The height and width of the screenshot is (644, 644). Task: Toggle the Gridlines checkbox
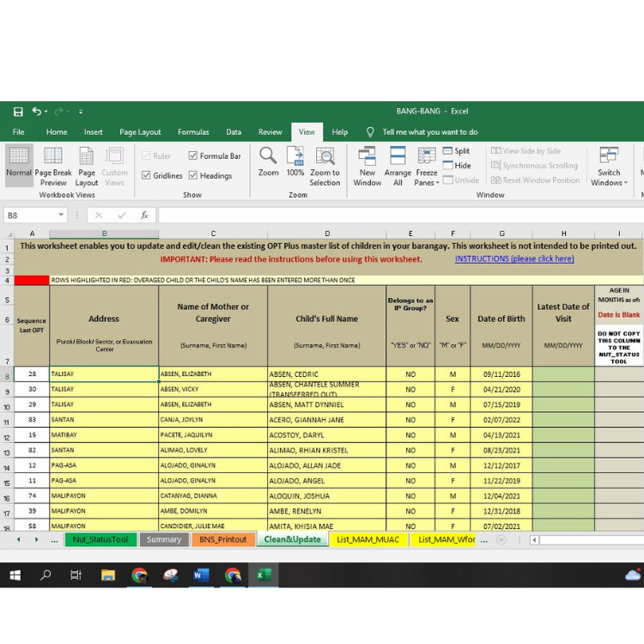(146, 175)
